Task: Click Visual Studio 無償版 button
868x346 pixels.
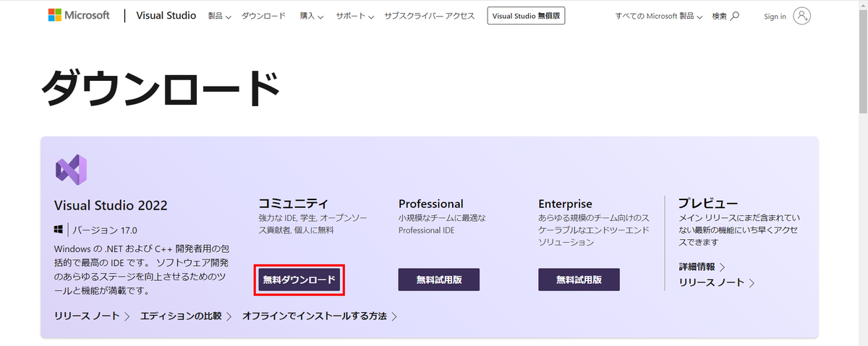Action: 526,16
